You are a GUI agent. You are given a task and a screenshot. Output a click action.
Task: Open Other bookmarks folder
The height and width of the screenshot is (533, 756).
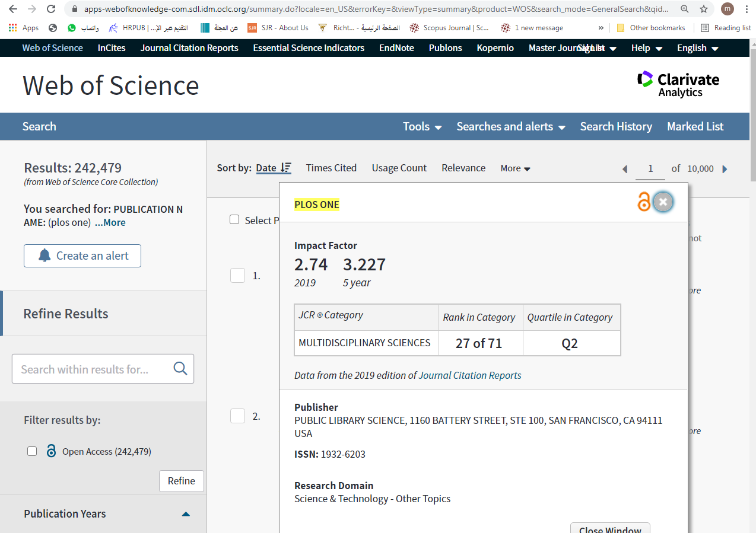651,28
